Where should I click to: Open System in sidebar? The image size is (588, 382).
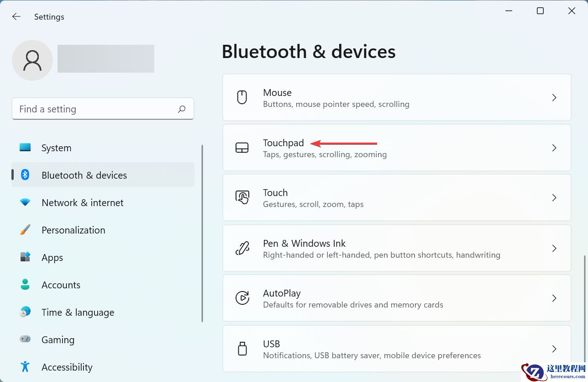click(56, 148)
